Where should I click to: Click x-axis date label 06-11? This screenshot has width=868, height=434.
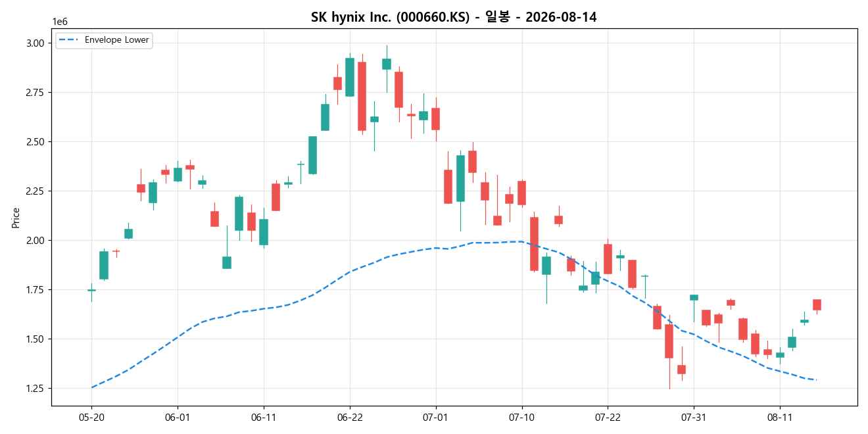tap(264, 417)
